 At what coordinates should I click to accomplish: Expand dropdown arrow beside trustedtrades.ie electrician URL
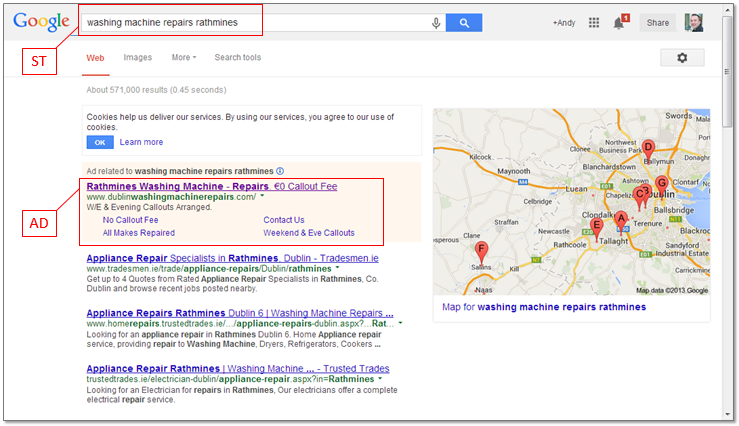coord(380,378)
